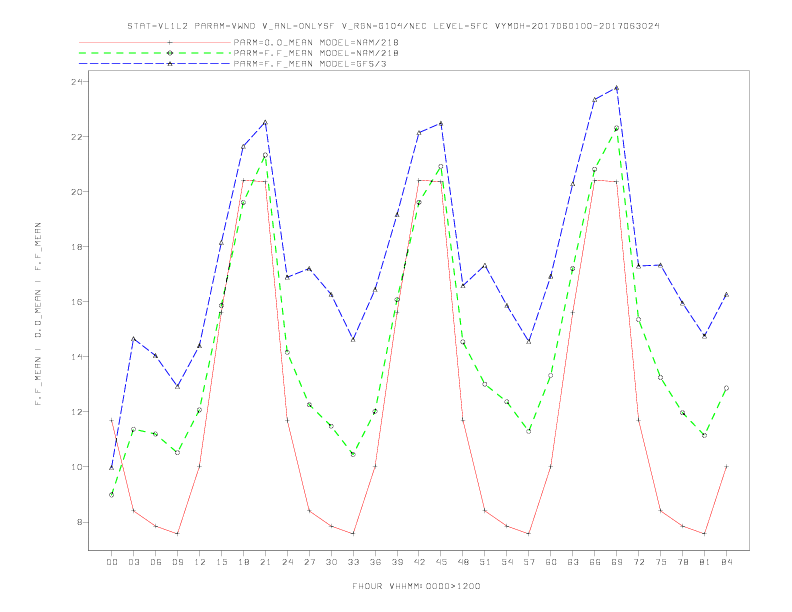Click x-axis tick label 42
The width and height of the screenshot is (792, 612).
419,562
